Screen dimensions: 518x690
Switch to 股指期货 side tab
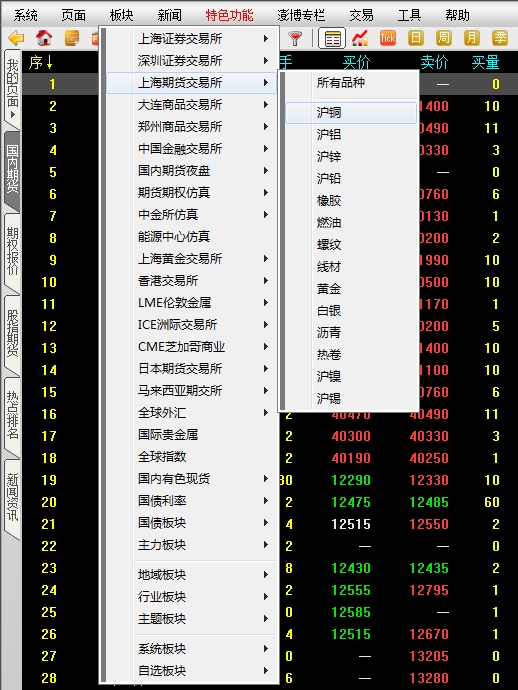12,334
